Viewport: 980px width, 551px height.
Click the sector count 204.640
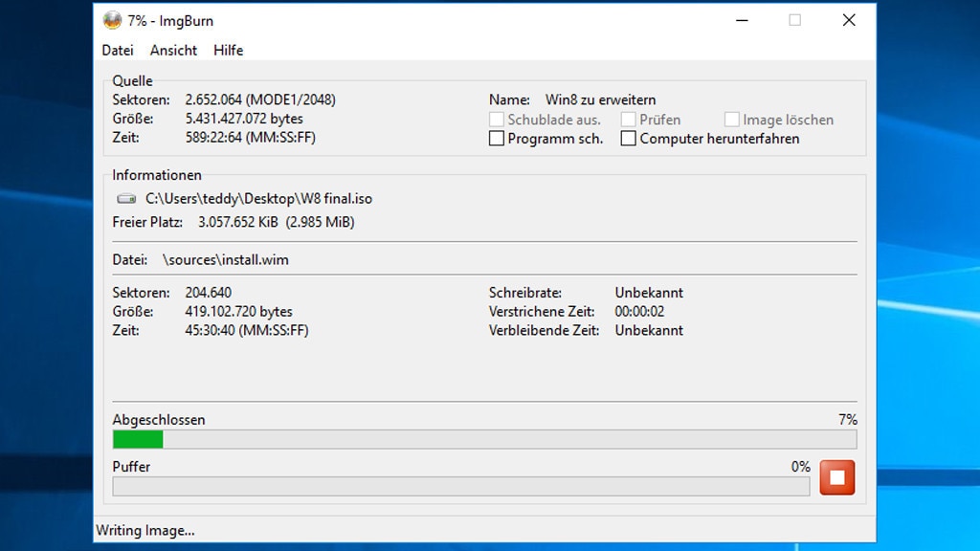tap(208, 293)
